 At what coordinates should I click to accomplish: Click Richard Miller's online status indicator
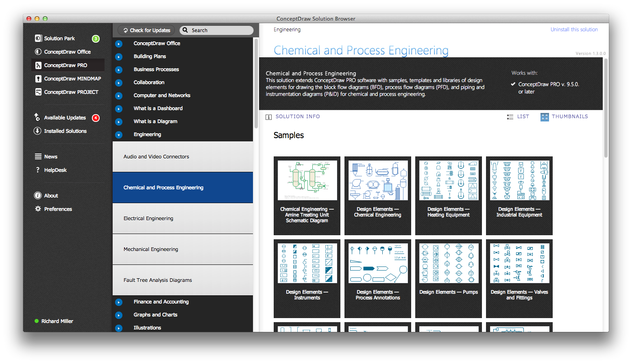tap(36, 321)
